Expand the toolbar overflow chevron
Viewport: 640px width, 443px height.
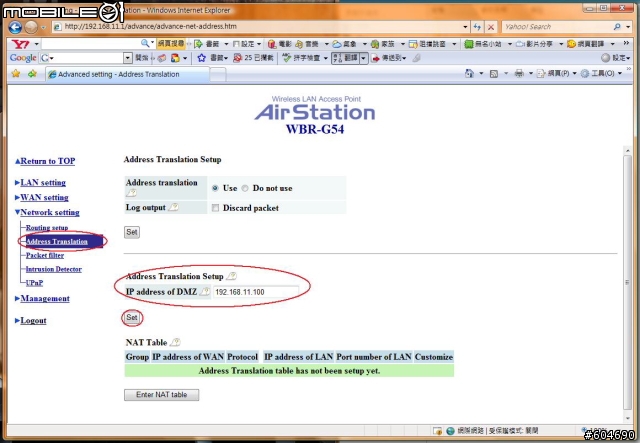626,43
